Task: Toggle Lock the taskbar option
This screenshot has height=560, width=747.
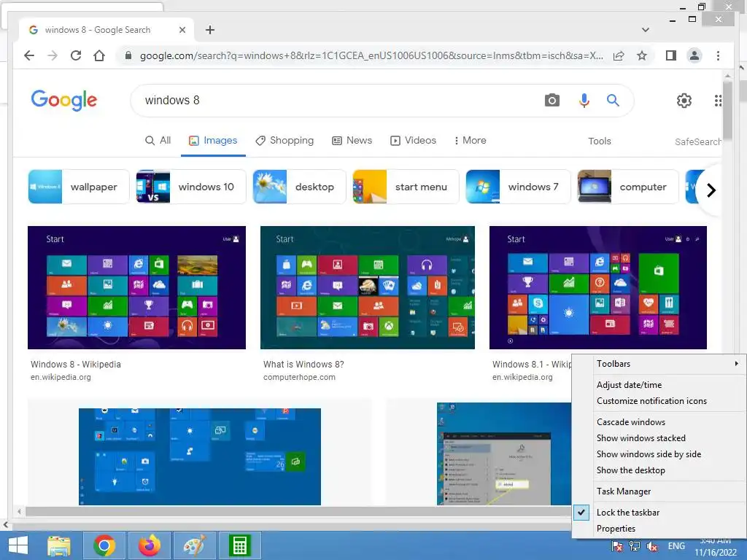Action: [659, 513]
